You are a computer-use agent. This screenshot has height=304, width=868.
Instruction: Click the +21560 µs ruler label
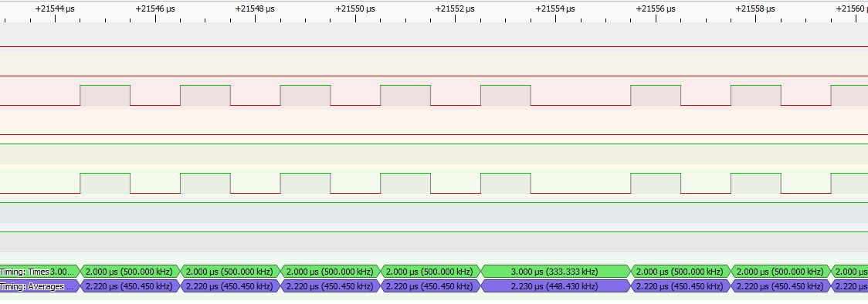coord(851,8)
